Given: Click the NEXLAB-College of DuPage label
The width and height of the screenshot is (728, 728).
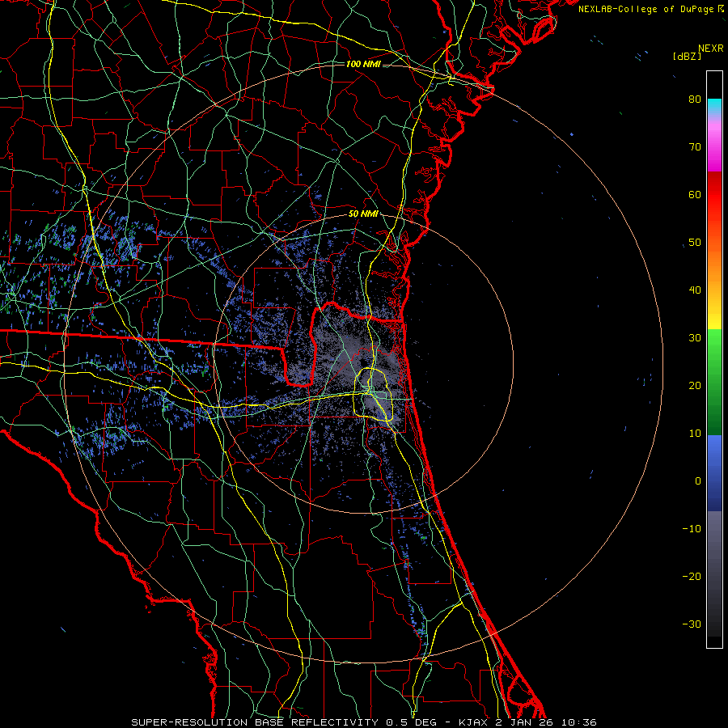Looking at the screenshot, I should (647, 9).
